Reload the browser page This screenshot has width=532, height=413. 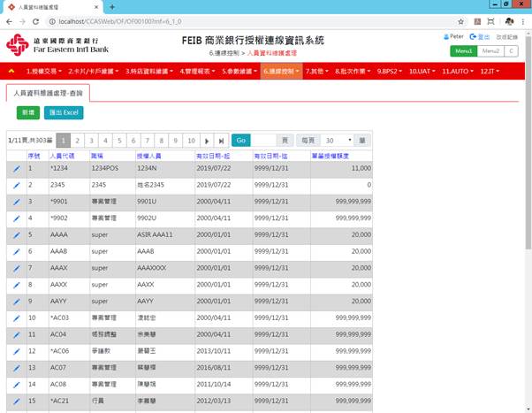[x=35, y=21]
